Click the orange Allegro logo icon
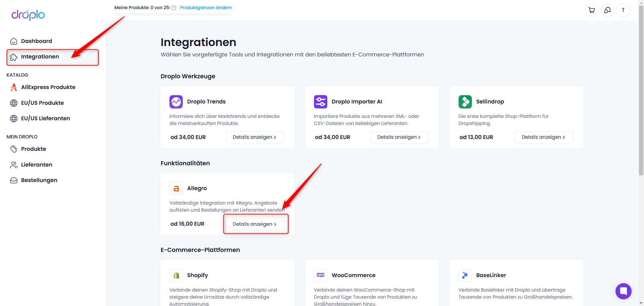The width and height of the screenshot is (644, 306). pyautogui.click(x=176, y=188)
